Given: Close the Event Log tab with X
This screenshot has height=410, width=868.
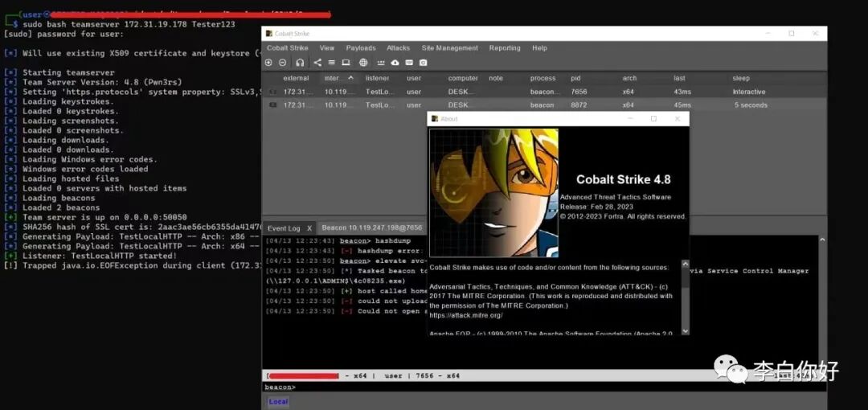Looking at the screenshot, I should (x=309, y=228).
